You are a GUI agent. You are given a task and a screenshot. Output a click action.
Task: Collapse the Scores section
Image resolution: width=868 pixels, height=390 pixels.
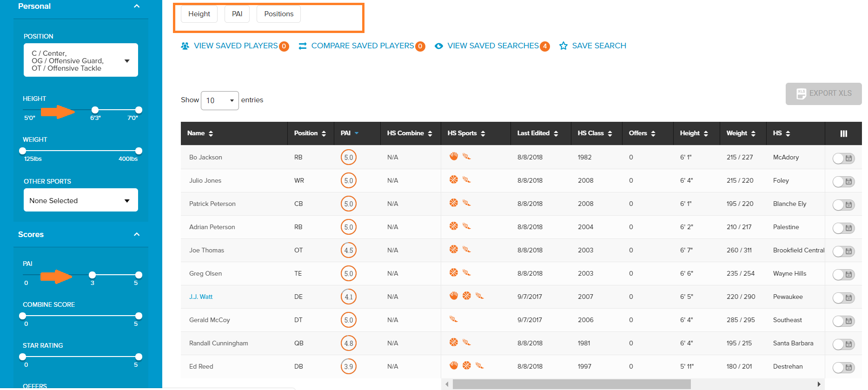point(137,234)
